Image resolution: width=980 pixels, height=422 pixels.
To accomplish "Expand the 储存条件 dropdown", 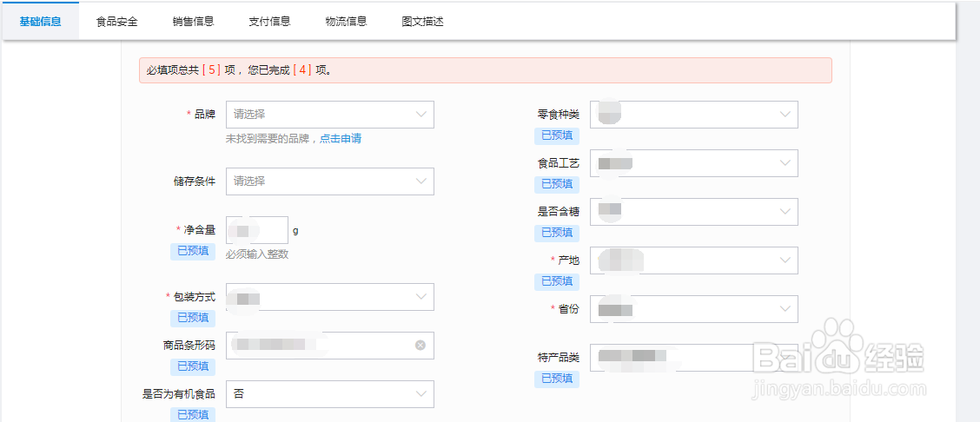I will point(330,181).
